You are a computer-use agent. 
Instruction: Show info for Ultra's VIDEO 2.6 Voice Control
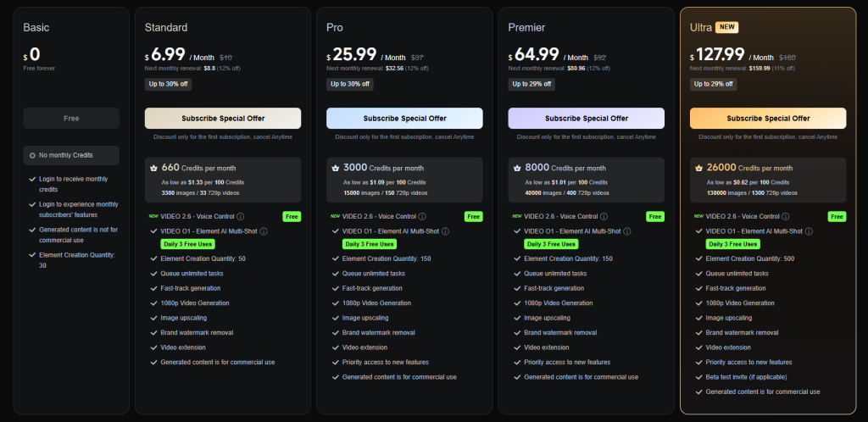tap(785, 216)
